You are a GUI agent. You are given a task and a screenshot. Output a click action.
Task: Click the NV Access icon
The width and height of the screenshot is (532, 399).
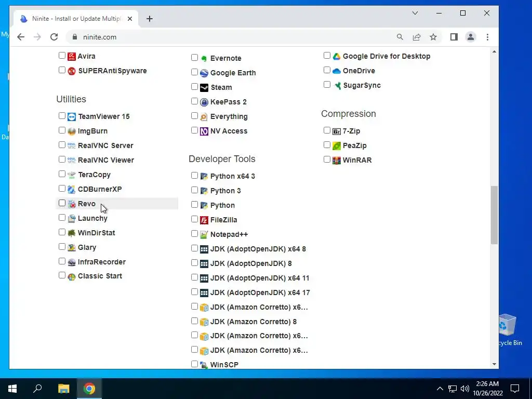204,131
